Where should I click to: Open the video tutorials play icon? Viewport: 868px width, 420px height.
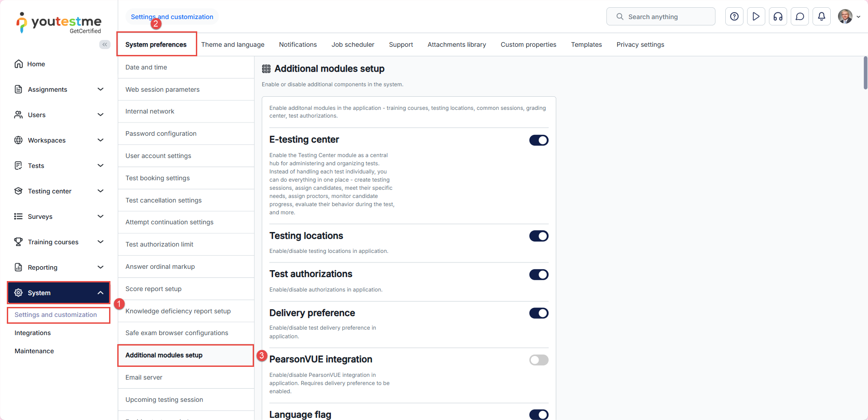[756, 17]
